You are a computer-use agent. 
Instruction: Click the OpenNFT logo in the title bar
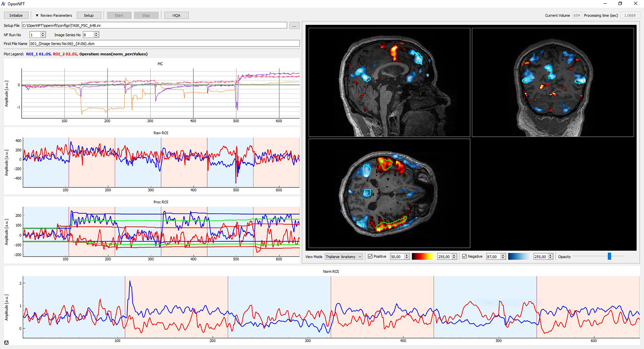pyautogui.click(x=4, y=4)
